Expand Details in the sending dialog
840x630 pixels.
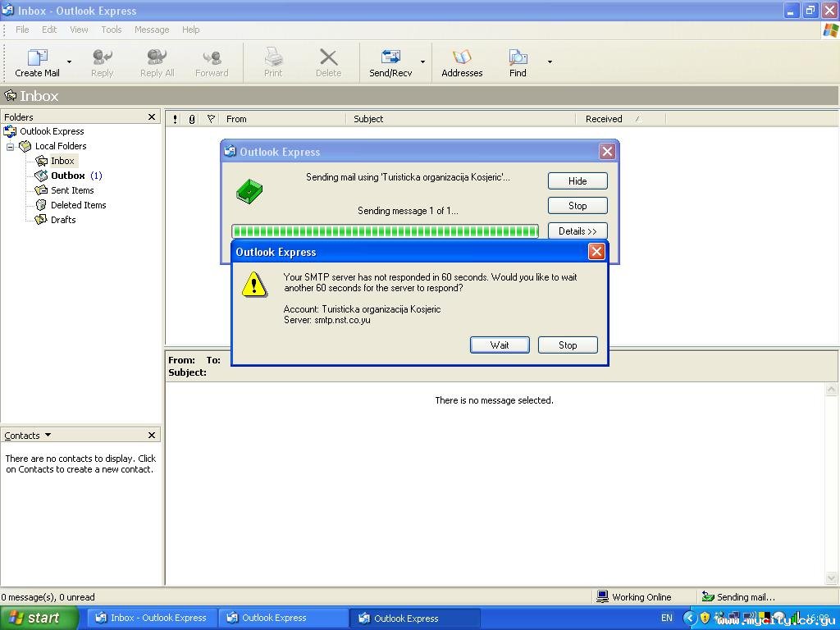pos(577,231)
